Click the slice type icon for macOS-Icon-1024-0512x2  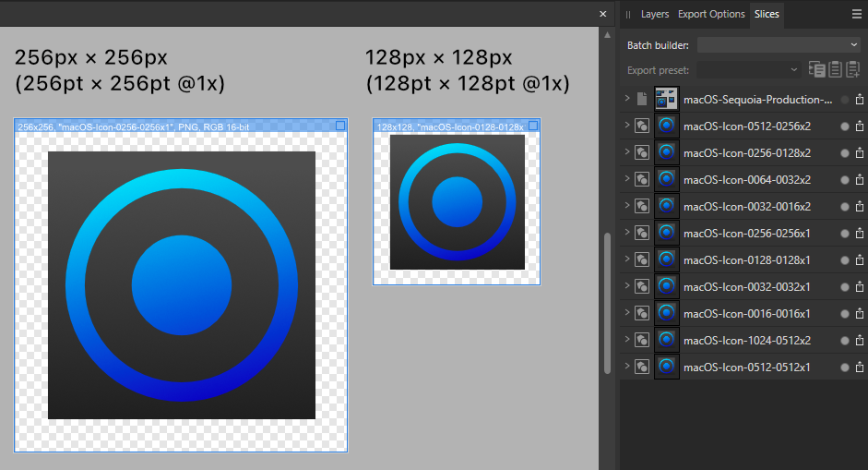[x=642, y=340]
